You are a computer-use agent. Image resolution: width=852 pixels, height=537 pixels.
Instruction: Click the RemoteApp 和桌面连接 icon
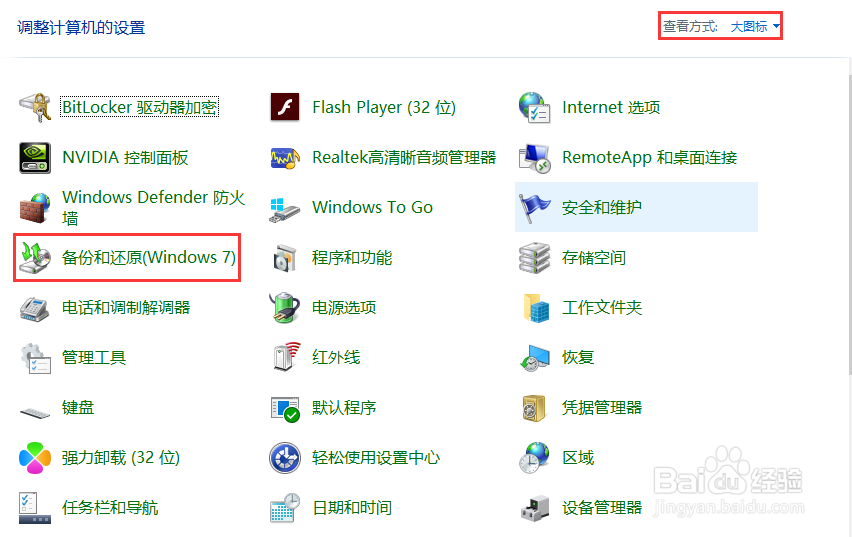tap(535, 158)
